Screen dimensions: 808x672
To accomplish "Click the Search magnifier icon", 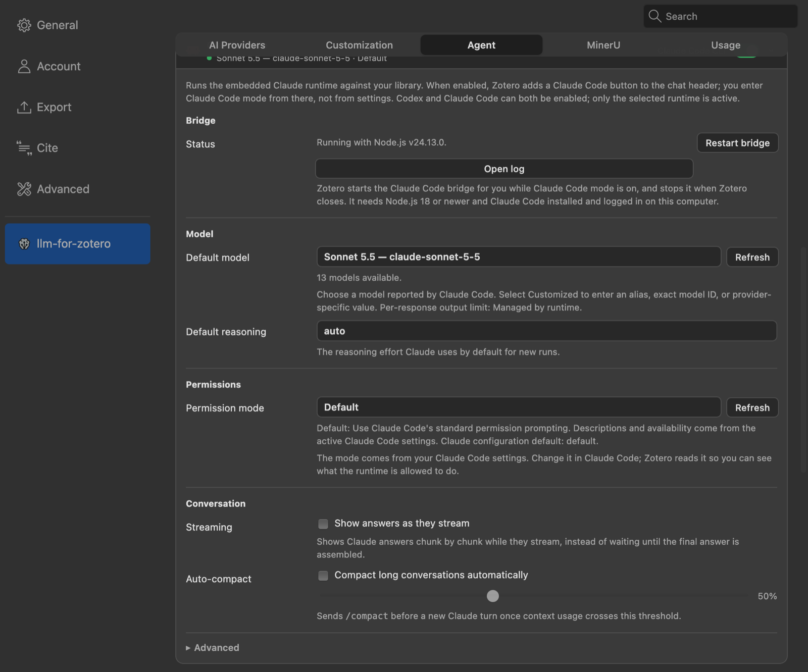I will [x=654, y=16].
